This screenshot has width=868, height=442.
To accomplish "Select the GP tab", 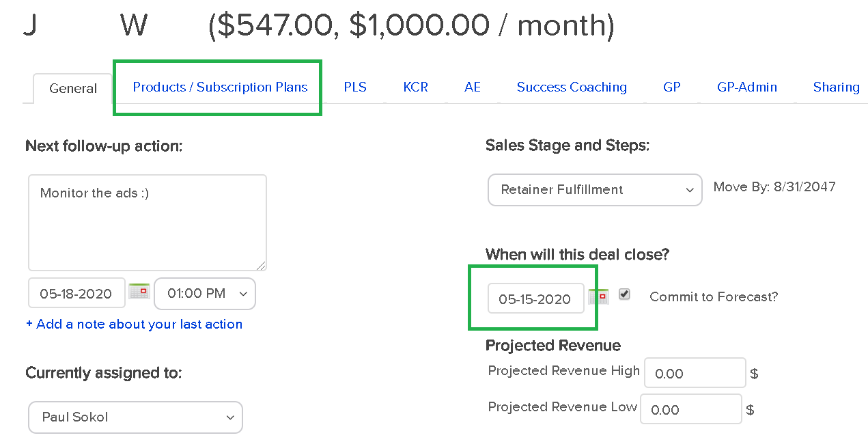I will coord(672,87).
